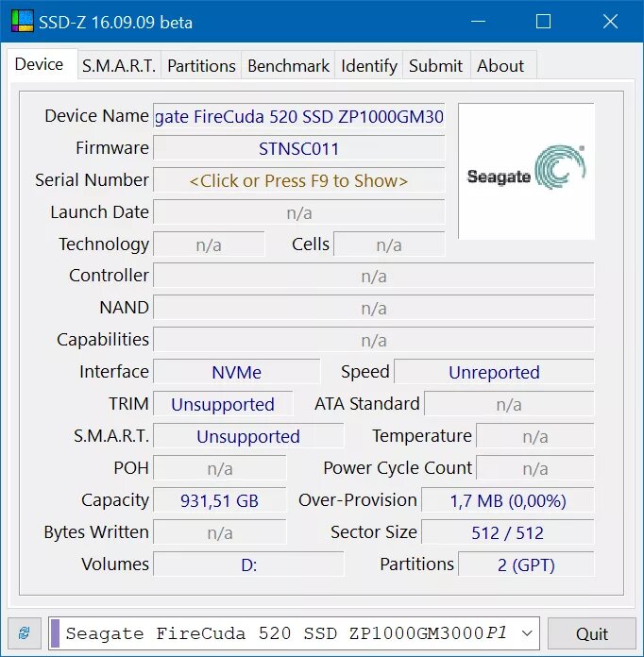Click the Firmware value STNSC011

(299, 148)
